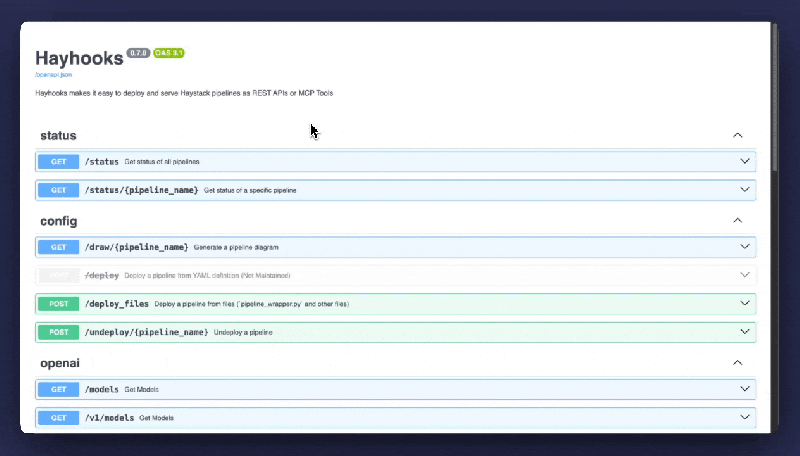Select the struck-through /deploy path text

(102, 275)
